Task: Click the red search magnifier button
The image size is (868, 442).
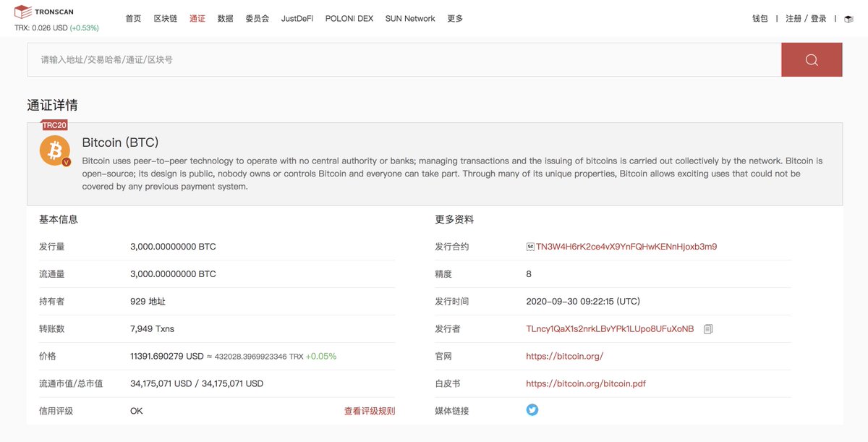Action: pyautogui.click(x=812, y=60)
